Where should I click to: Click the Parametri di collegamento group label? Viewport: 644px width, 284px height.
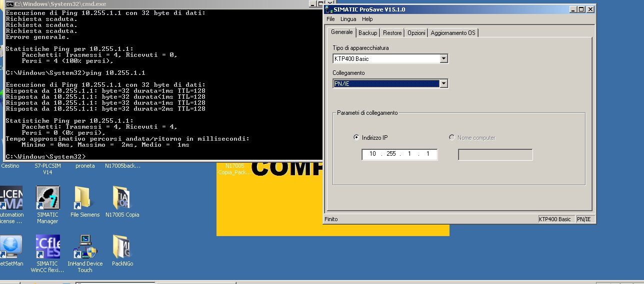point(367,113)
